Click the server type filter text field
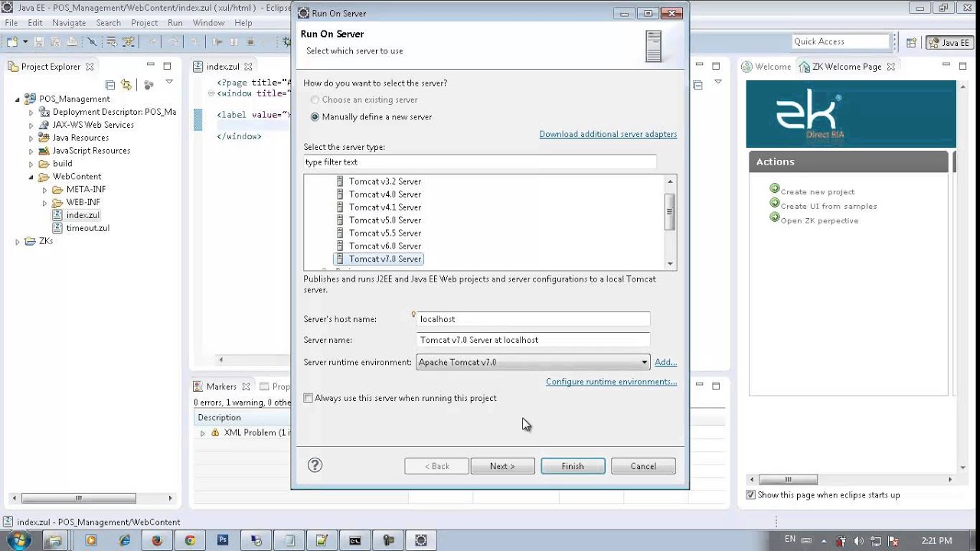The image size is (980, 551). 479,162
